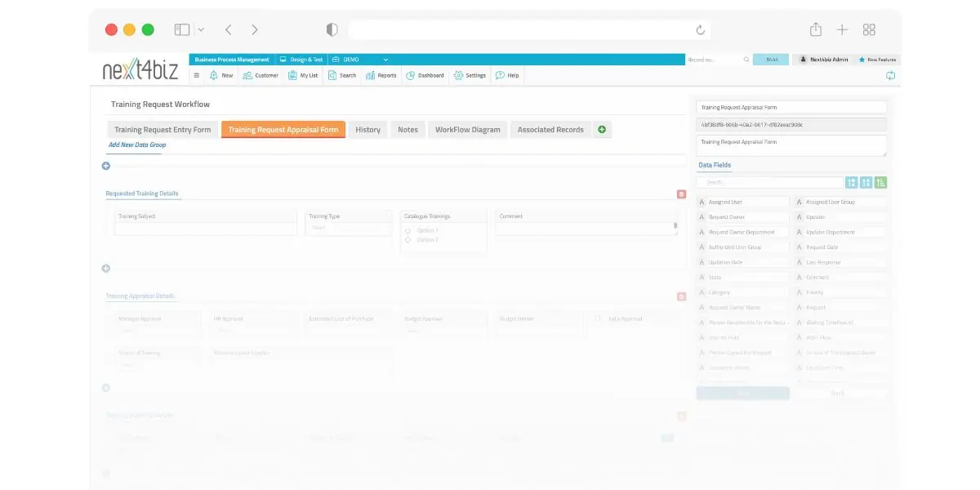Screen dimensions: 980x490
Task: Open Search in the main toolbar
Action: click(x=342, y=75)
